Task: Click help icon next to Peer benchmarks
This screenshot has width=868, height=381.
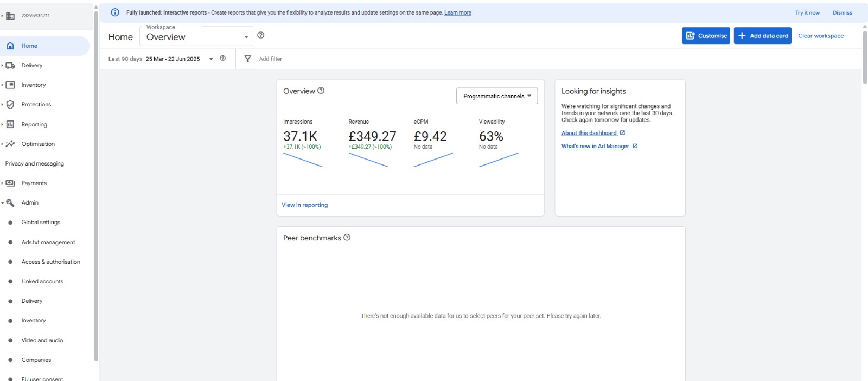Action: pyautogui.click(x=347, y=237)
